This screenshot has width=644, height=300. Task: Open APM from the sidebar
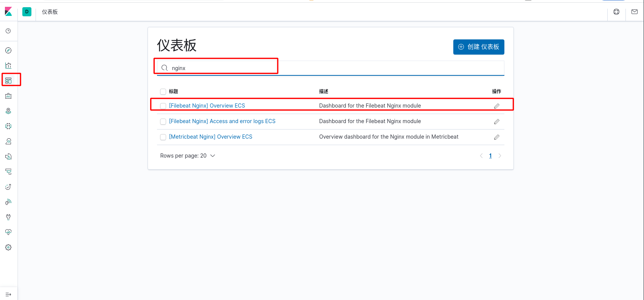(x=8, y=172)
